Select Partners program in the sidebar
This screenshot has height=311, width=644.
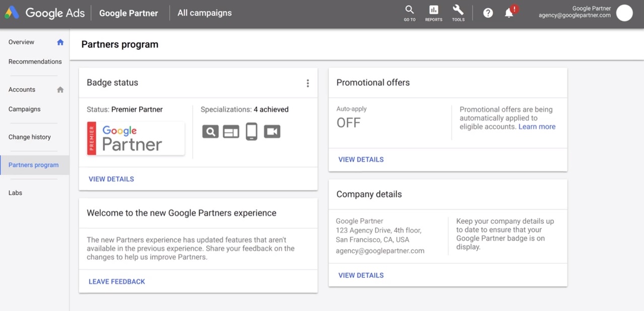(x=34, y=165)
